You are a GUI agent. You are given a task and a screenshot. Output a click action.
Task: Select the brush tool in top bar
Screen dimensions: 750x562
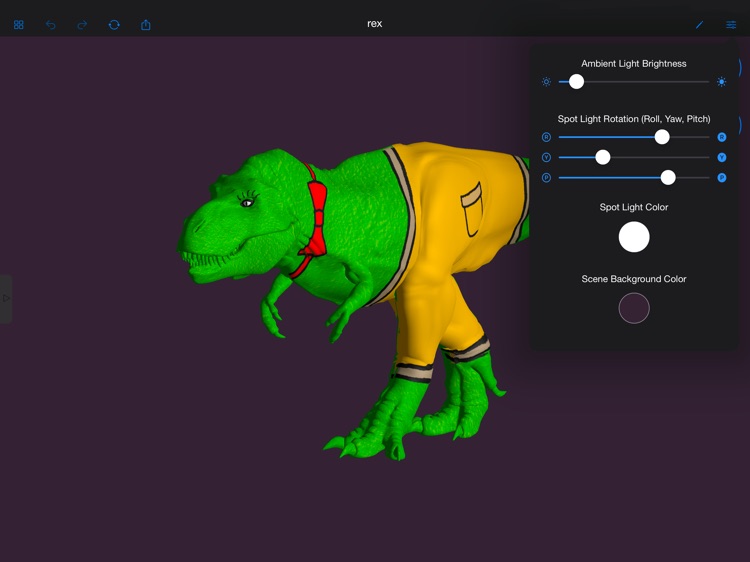699,25
